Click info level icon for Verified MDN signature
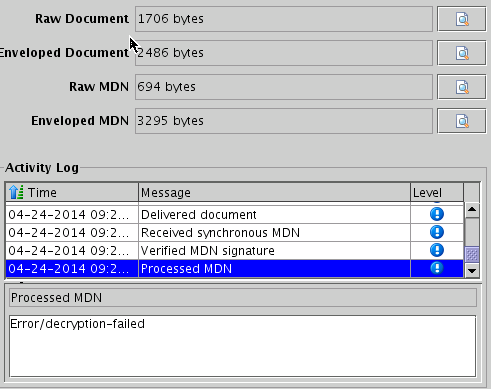This screenshot has width=491, height=389. (x=437, y=250)
